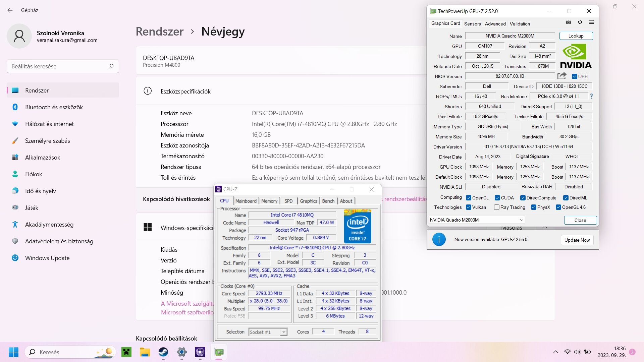Open the CPU-Z Socket #1 selection dropdown
Screen dimensions: 644x362
(268, 332)
